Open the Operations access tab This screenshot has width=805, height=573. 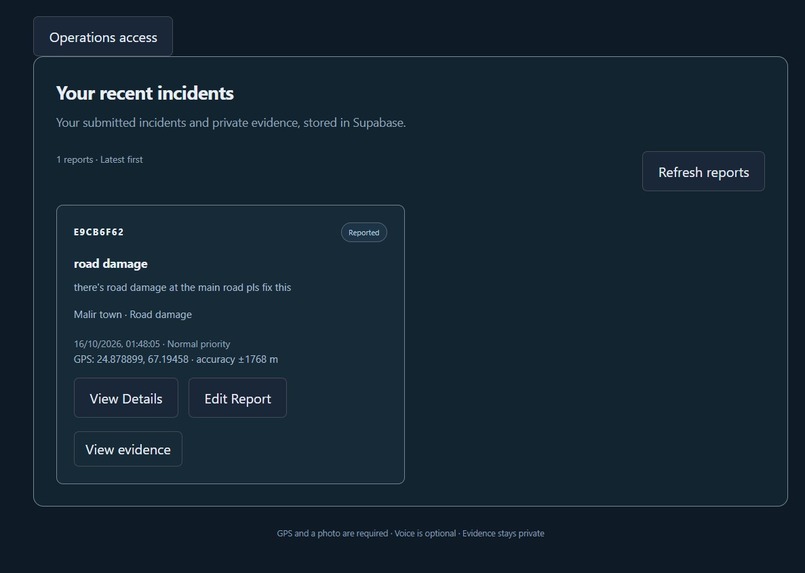click(x=103, y=36)
